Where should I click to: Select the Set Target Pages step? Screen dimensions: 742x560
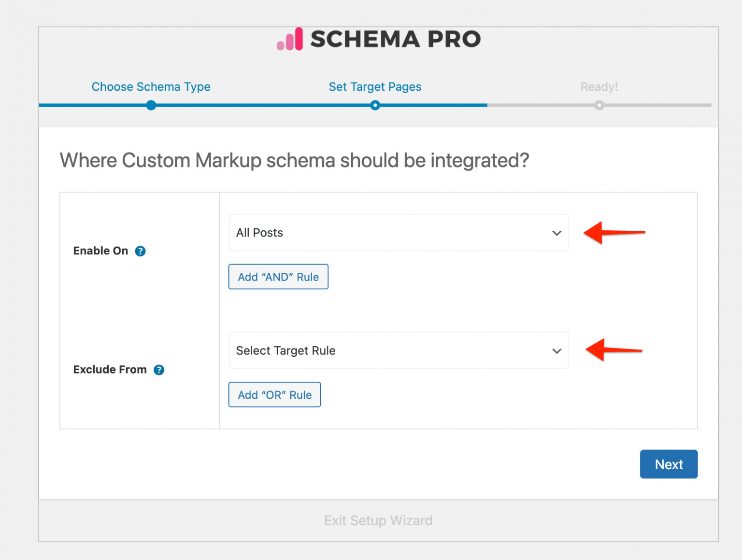tap(375, 87)
